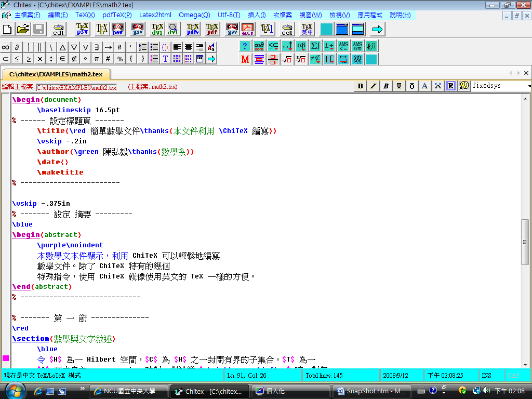Switch to 個人化 taskbar window

click(x=290, y=391)
